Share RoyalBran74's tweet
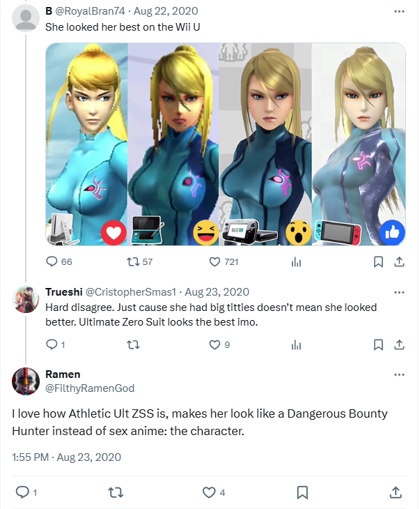Viewport: 420px width, 509px height. pyautogui.click(x=399, y=261)
